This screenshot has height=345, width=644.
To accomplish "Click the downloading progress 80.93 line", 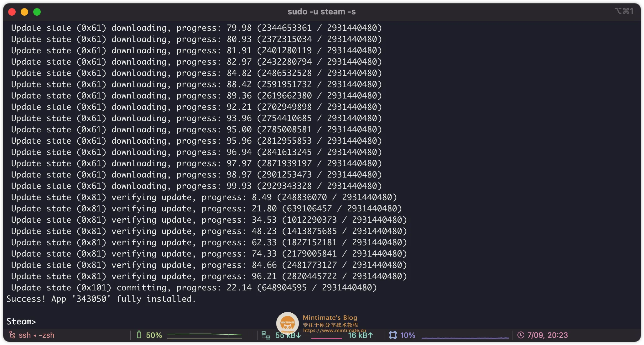I will tap(196, 39).
